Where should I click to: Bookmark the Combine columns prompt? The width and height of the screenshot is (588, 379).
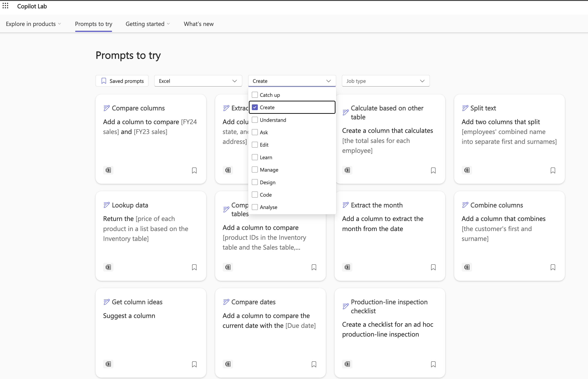[x=553, y=267]
